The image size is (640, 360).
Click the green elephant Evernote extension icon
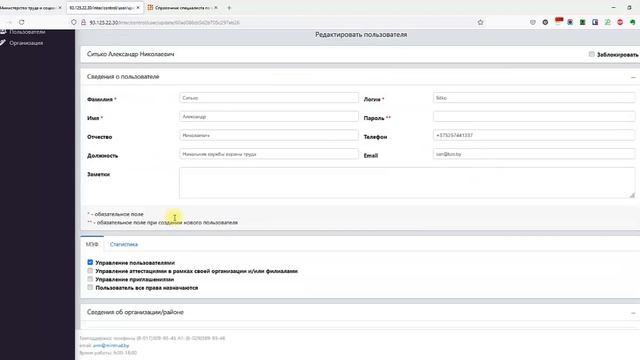point(632,22)
